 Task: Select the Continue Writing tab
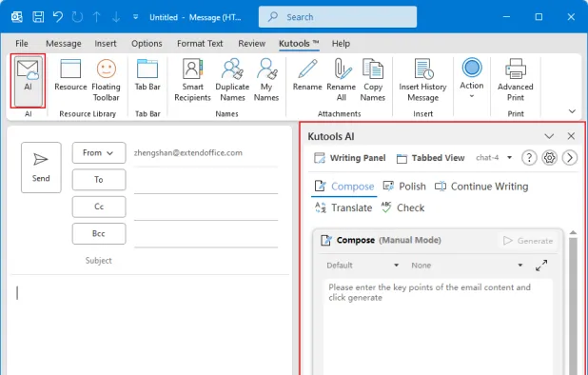pos(481,187)
